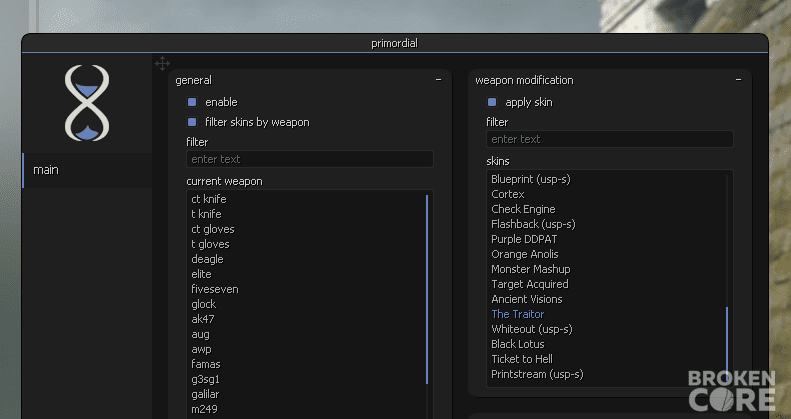791x419 pixels.
Task: Choose the Flashback (usp-s) skin
Action: pos(533,224)
